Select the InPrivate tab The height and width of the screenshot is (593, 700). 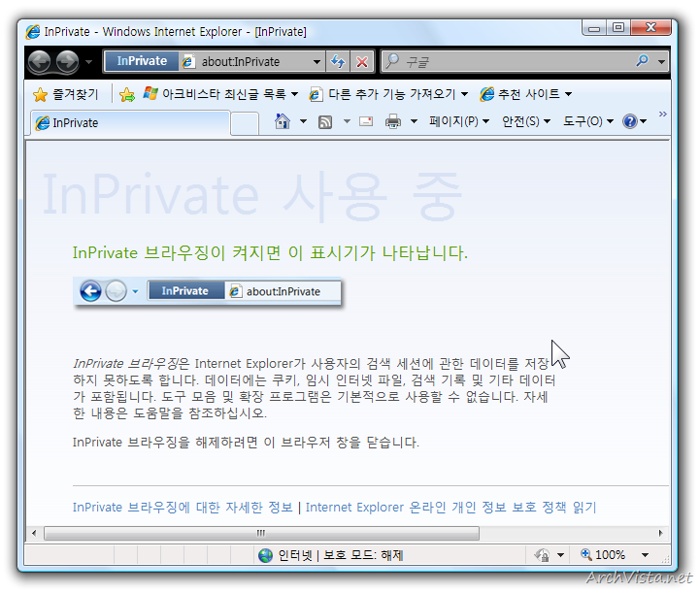(x=130, y=122)
